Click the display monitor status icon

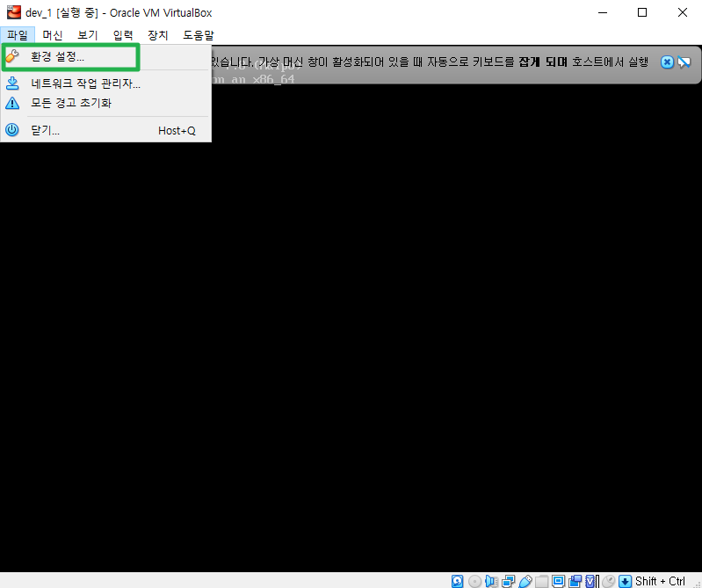click(558, 581)
